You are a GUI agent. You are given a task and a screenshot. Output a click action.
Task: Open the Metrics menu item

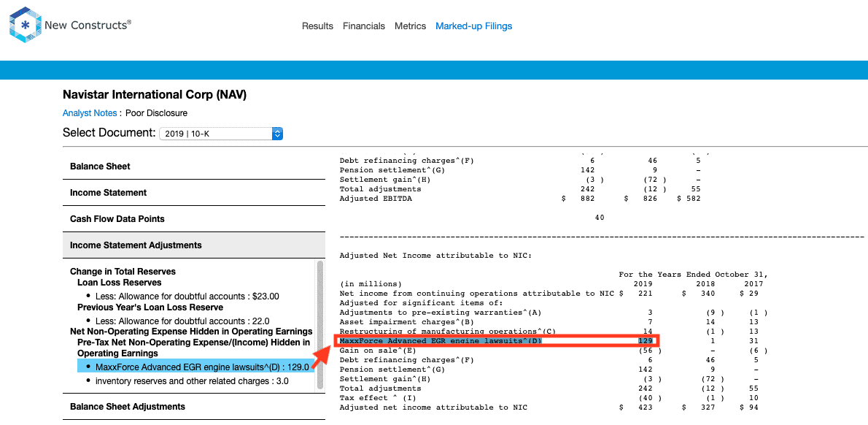(x=410, y=26)
